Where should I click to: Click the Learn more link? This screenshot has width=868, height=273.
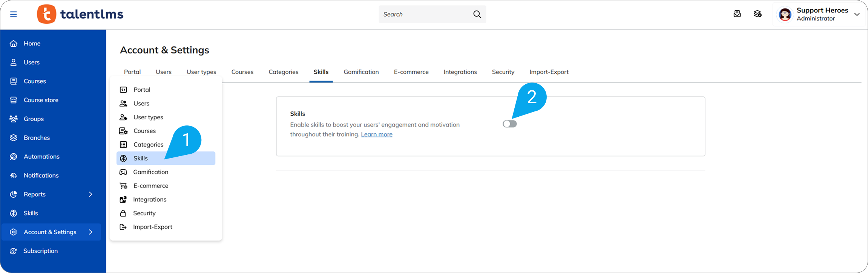pos(376,134)
